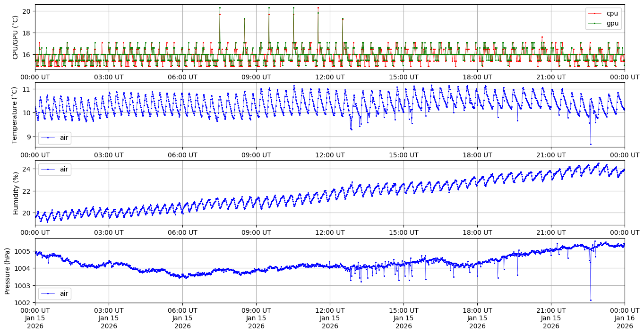
Task: Select the Pressure (hPa) y-axis label
Action: 8,270
